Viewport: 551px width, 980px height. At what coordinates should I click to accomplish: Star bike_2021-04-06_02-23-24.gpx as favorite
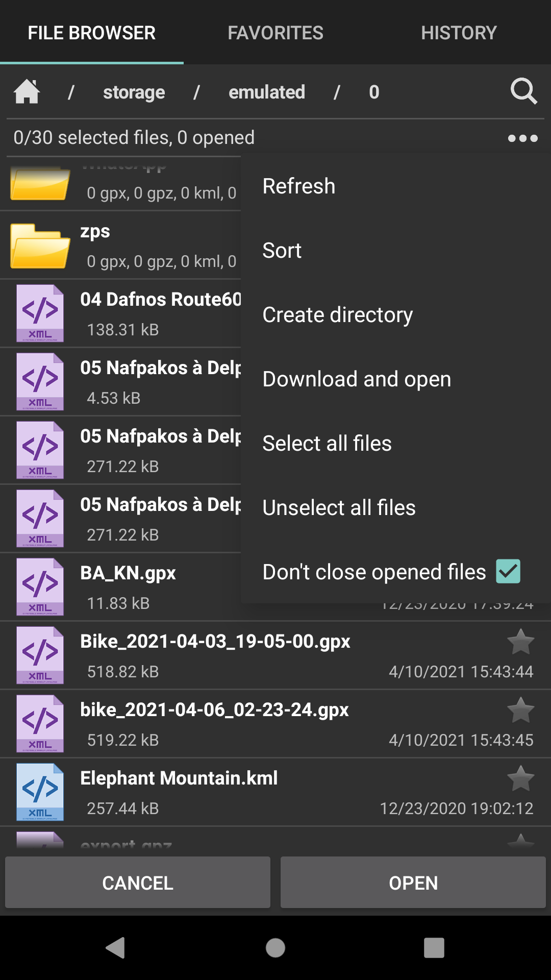click(520, 710)
